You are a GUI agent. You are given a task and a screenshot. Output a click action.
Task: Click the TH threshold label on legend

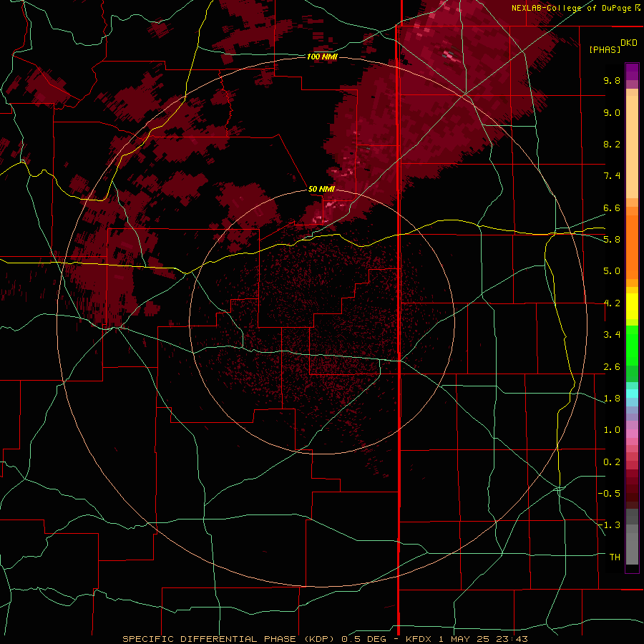coord(615,557)
